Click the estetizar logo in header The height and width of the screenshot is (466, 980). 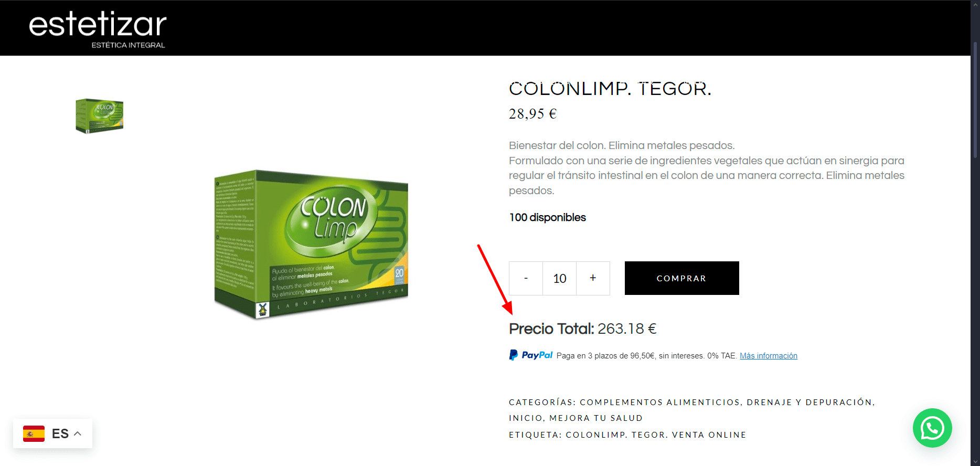pos(98,29)
